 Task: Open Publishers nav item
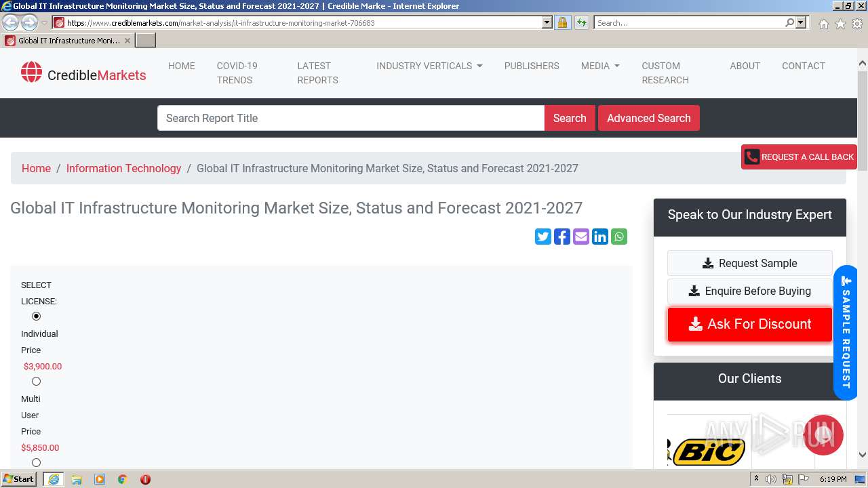[532, 66]
